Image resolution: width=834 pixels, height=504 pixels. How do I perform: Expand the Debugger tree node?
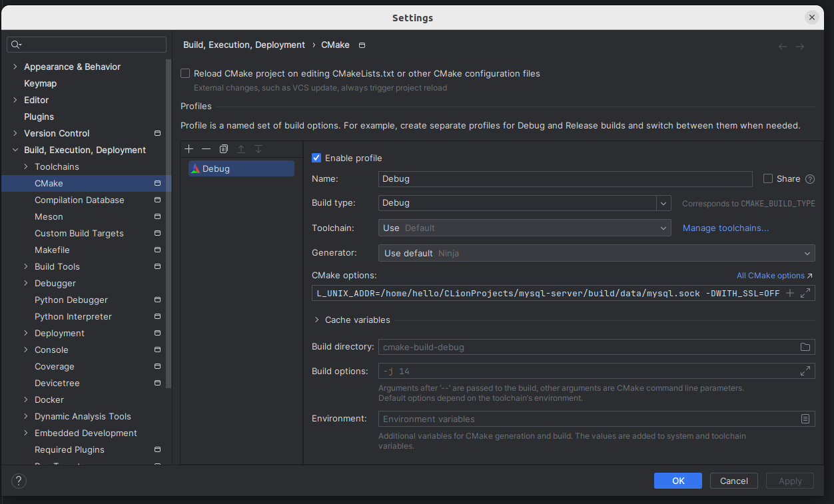pos(26,283)
